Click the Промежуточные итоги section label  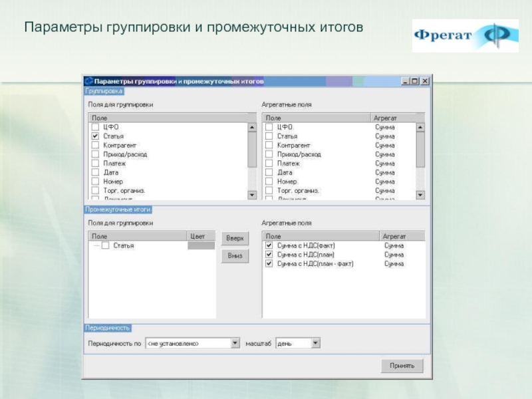click(118, 209)
